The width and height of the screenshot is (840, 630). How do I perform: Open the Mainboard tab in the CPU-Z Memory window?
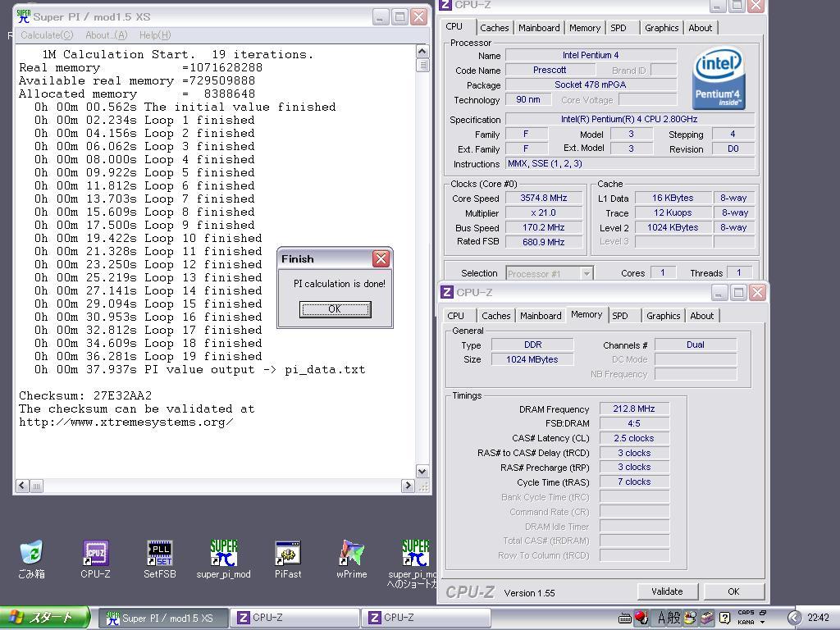[541, 316]
